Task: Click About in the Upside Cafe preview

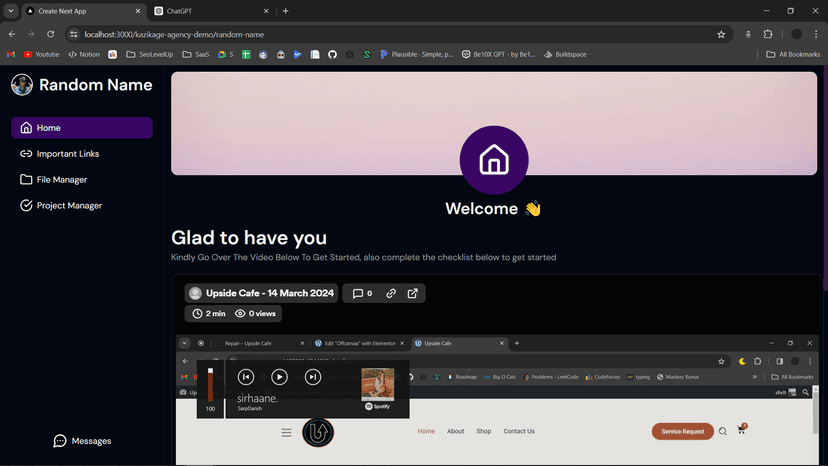Action: [455, 431]
